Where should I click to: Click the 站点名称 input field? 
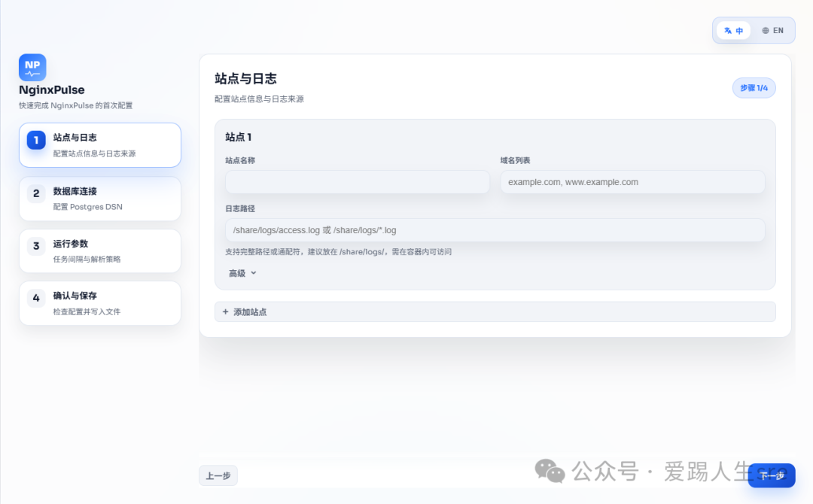click(357, 181)
